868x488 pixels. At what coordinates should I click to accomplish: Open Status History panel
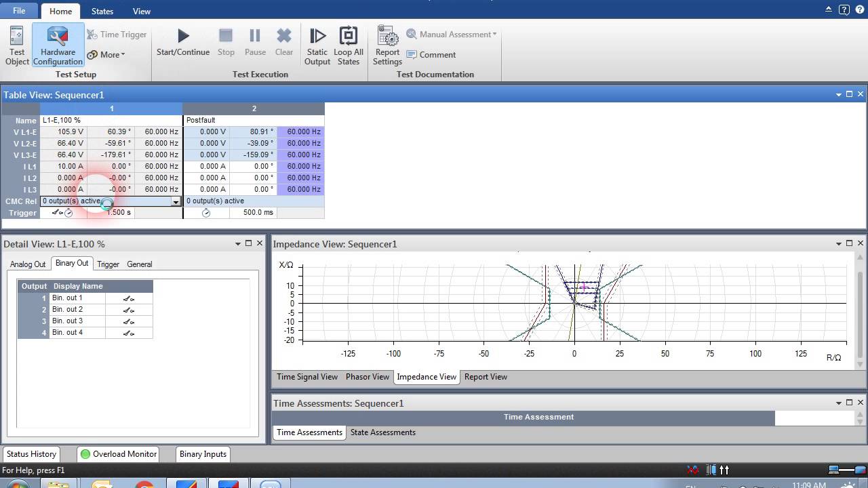pos(31,454)
